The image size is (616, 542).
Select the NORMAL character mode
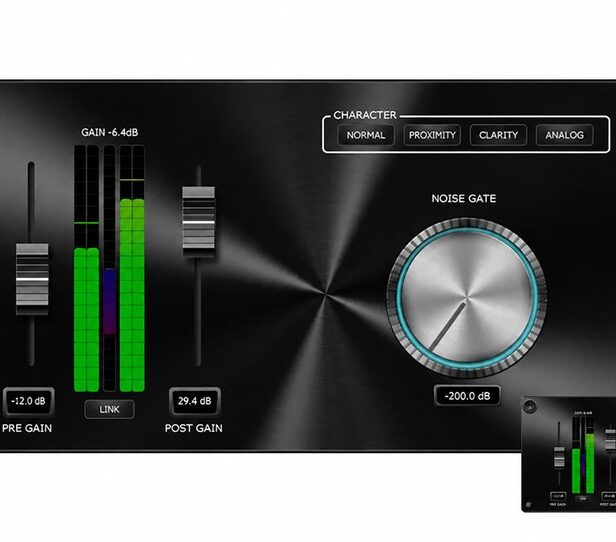point(366,135)
